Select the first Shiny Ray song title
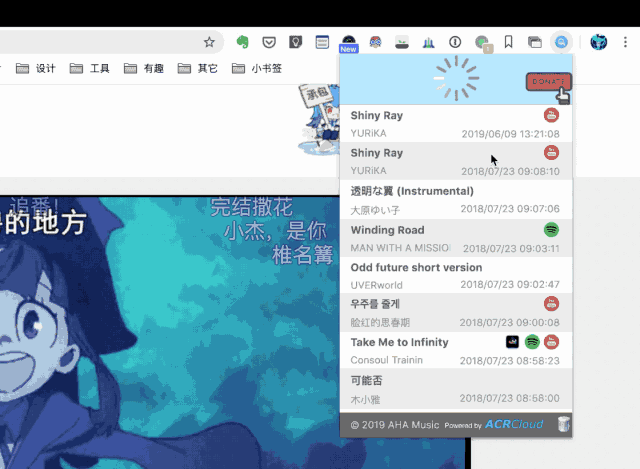Viewport: 640px width, 469px height. pos(377,116)
